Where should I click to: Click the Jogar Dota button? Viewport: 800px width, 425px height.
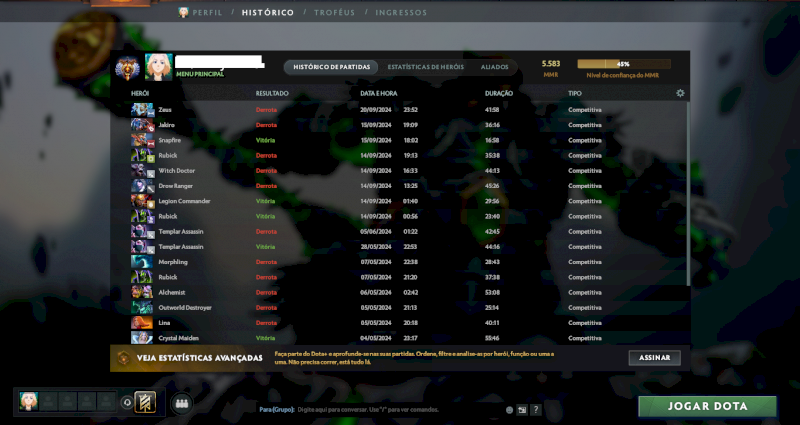coord(708,407)
